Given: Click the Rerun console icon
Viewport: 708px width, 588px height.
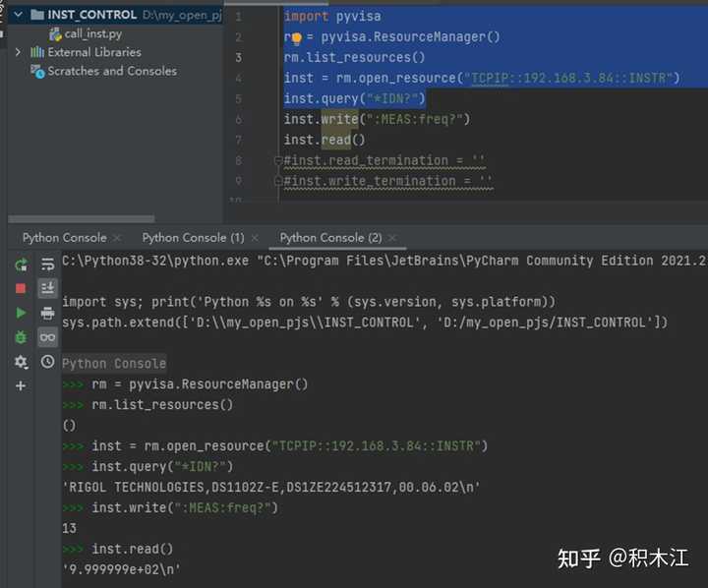Looking at the screenshot, I should (x=21, y=265).
